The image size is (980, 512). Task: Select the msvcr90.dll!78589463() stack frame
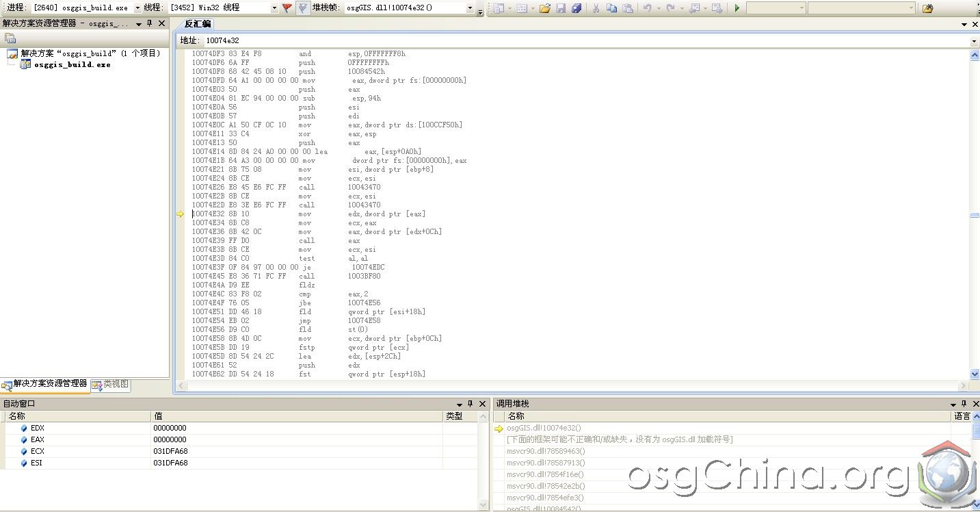[x=546, y=451]
